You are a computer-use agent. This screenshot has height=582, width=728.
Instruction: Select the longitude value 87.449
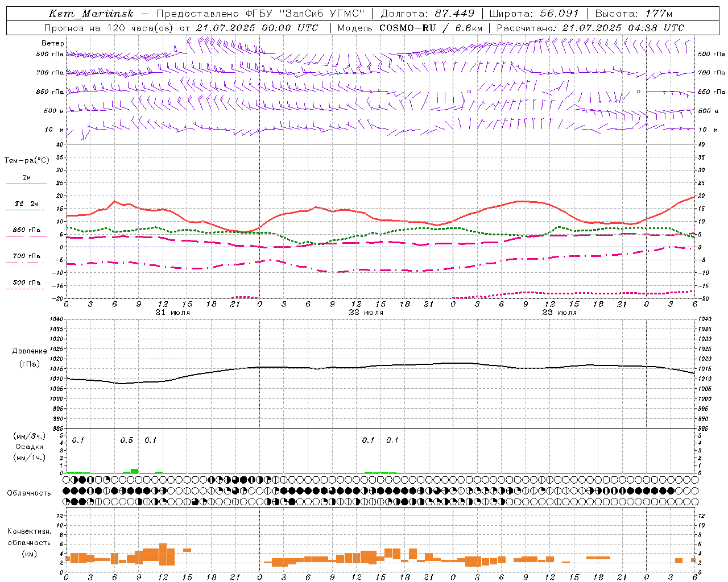[454, 14]
